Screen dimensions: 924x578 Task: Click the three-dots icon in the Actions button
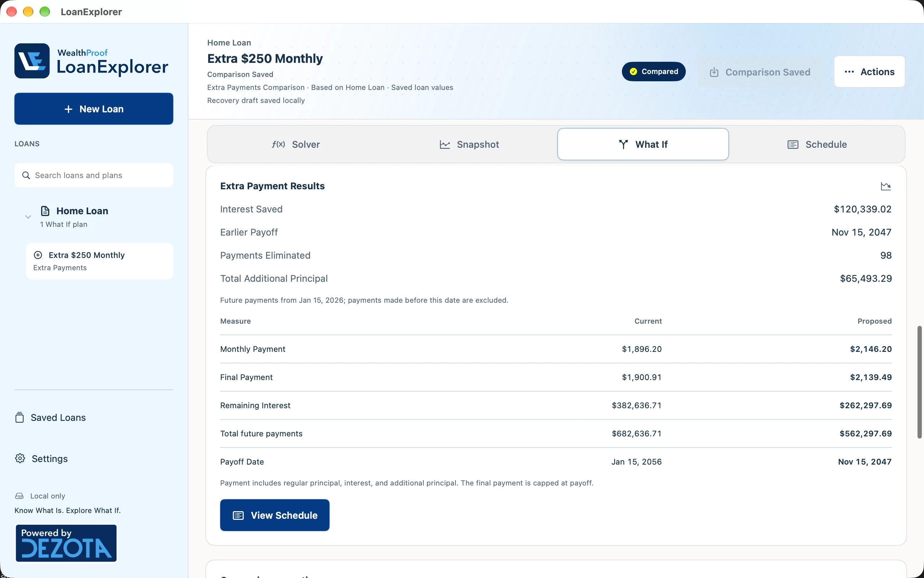[849, 72]
